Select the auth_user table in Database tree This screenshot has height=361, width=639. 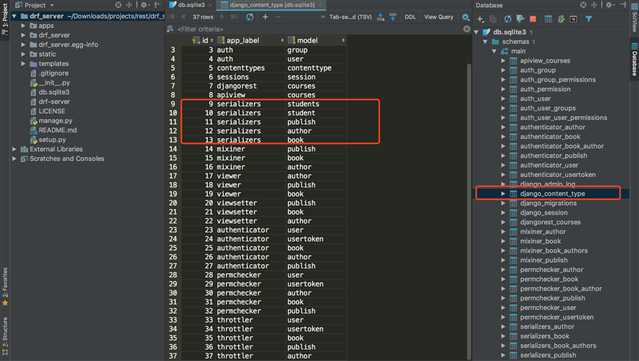pos(535,99)
